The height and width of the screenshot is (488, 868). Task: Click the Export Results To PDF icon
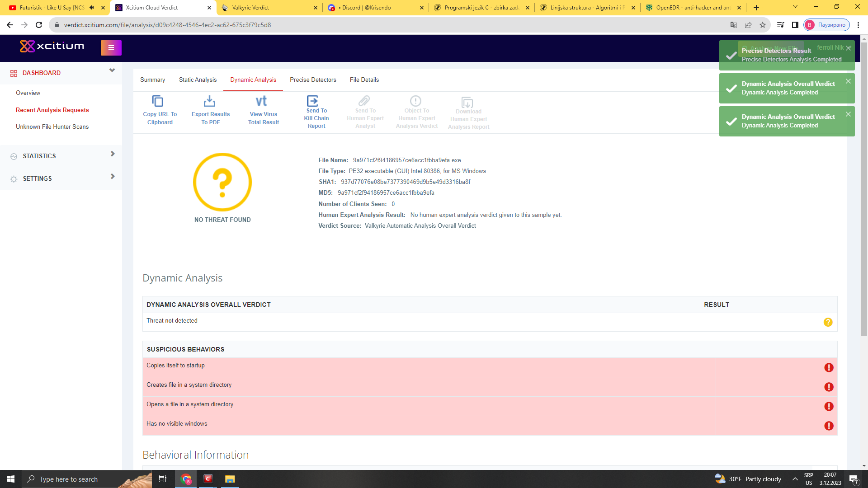click(x=209, y=101)
